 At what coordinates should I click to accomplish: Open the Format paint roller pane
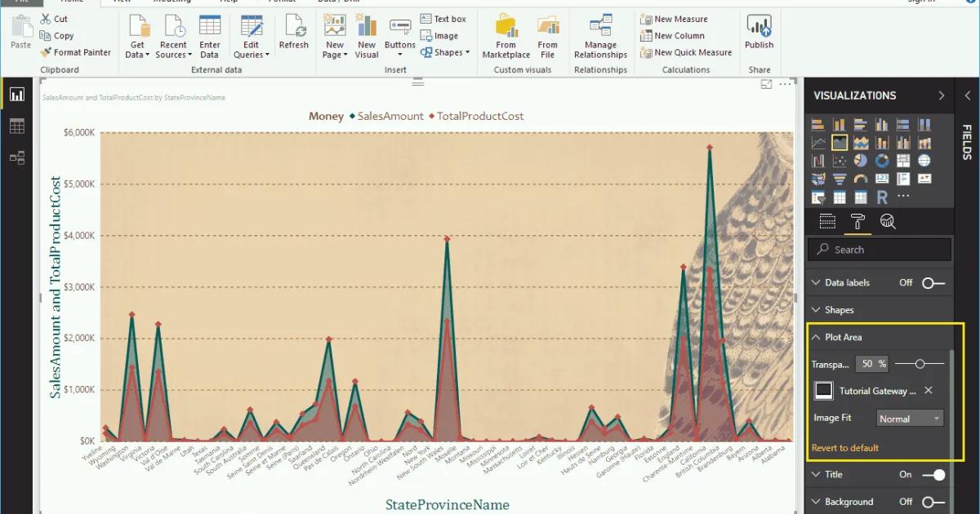(858, 220)
